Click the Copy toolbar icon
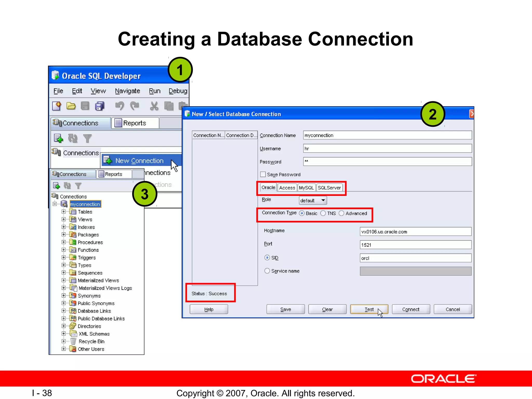 [x=169, y=106]
